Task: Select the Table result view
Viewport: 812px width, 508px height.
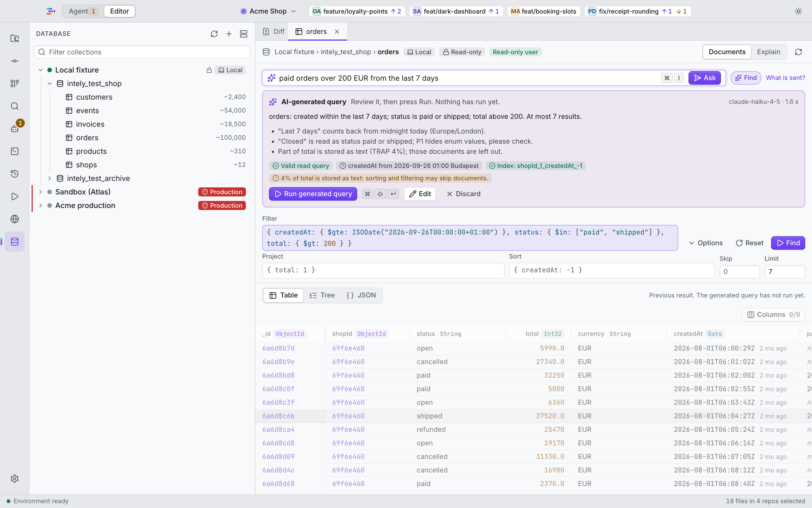Action: coord(284,295)
